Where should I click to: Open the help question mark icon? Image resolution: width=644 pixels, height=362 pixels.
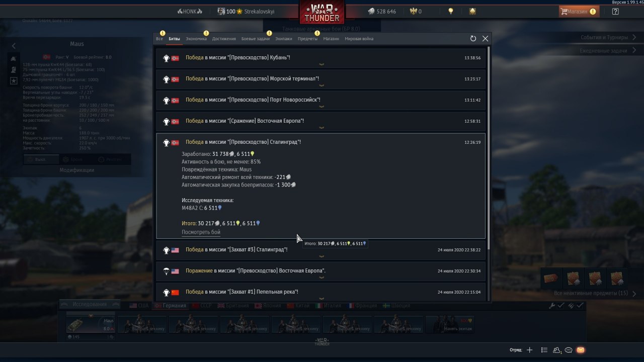click(615, 11)
